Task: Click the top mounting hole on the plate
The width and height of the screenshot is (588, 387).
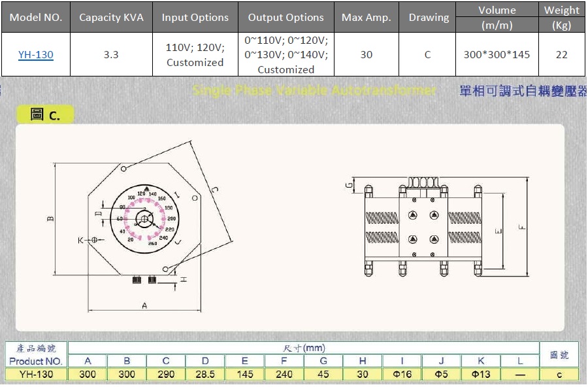Action: 123,168
